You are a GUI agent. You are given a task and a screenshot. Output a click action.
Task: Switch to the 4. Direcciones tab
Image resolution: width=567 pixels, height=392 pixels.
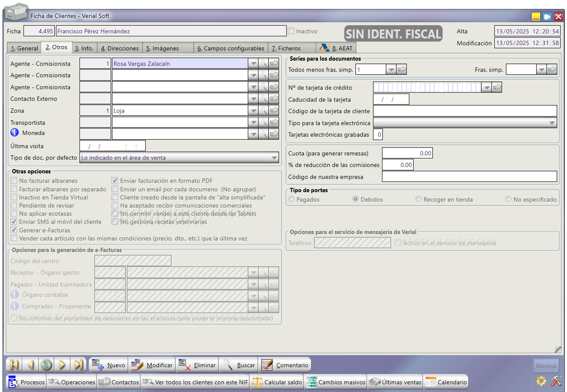(x=120, y=48)
